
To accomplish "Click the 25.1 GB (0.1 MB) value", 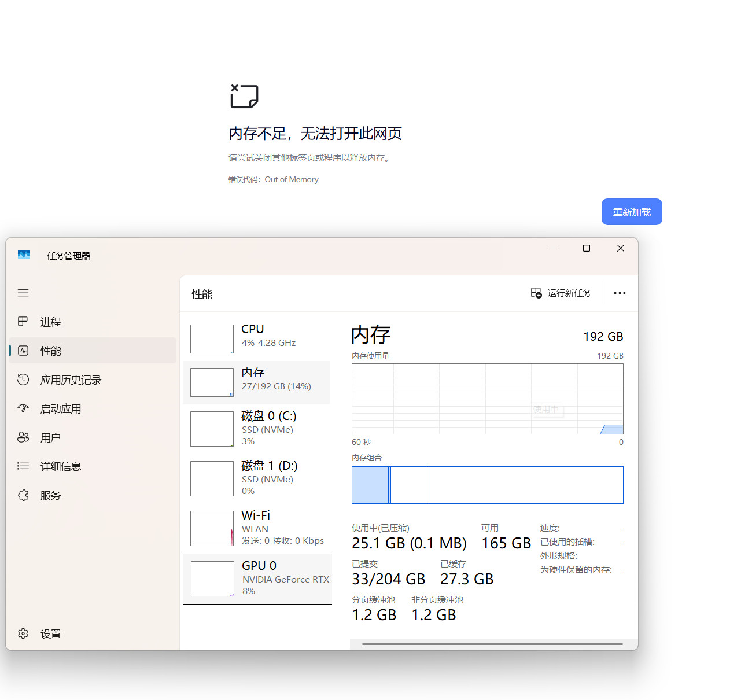I will [409, 543].
